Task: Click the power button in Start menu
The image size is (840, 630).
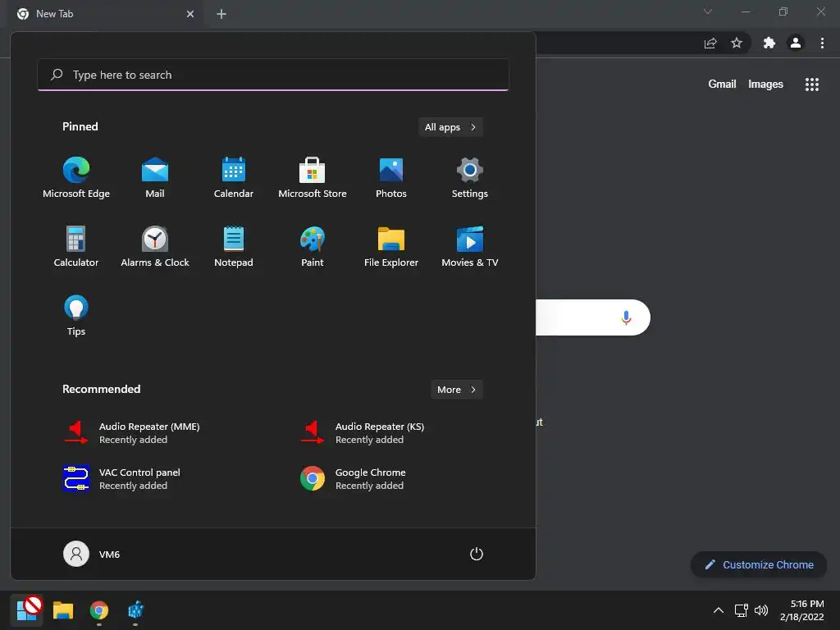Action: click(x=477, y=554)
